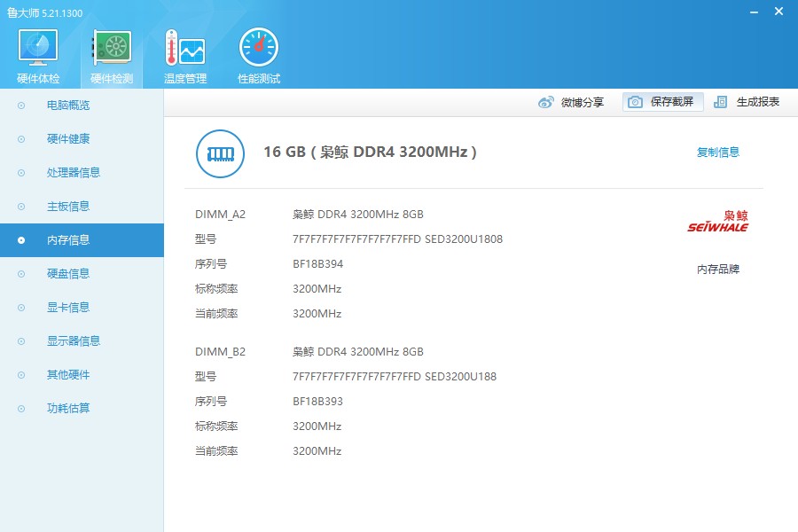The image size is (798, 532).
Task: Click the 内存品牌 label under the logo
Action: pyautogui.click(x=718, y=270)
